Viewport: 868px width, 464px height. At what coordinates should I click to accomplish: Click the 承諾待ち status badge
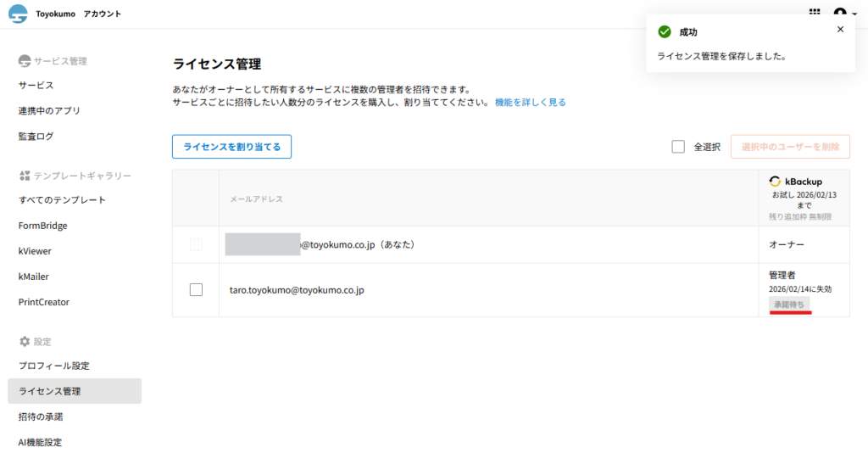coord(789,304)
